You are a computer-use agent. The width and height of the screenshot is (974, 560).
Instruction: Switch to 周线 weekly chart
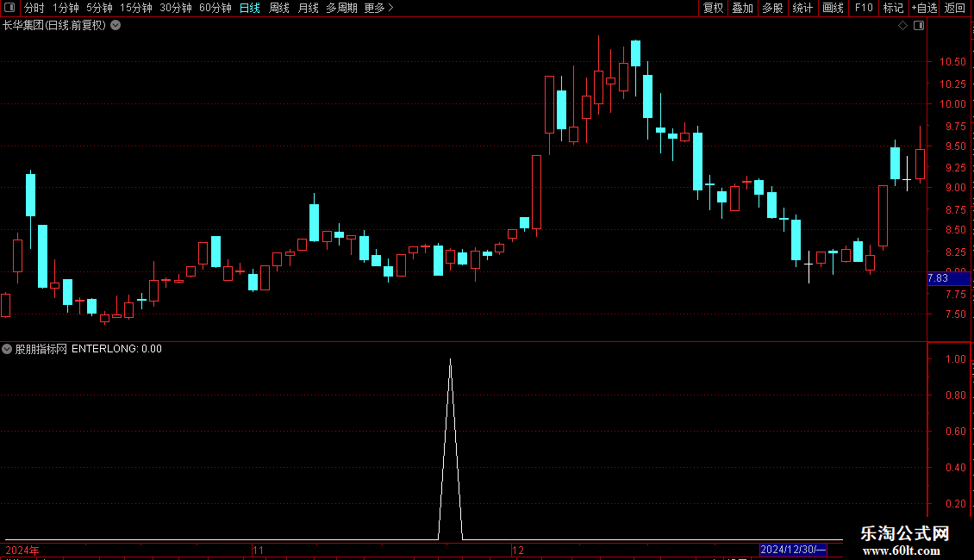click(x=279, y=8)
